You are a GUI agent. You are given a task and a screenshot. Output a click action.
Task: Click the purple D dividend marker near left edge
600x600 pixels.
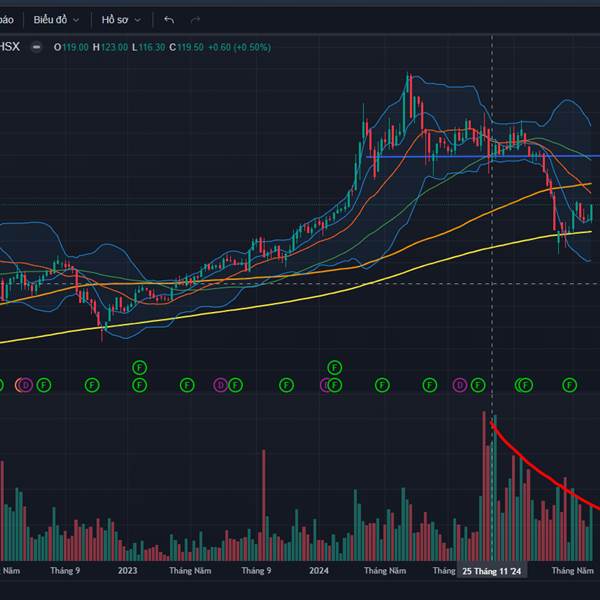(25, 385)
